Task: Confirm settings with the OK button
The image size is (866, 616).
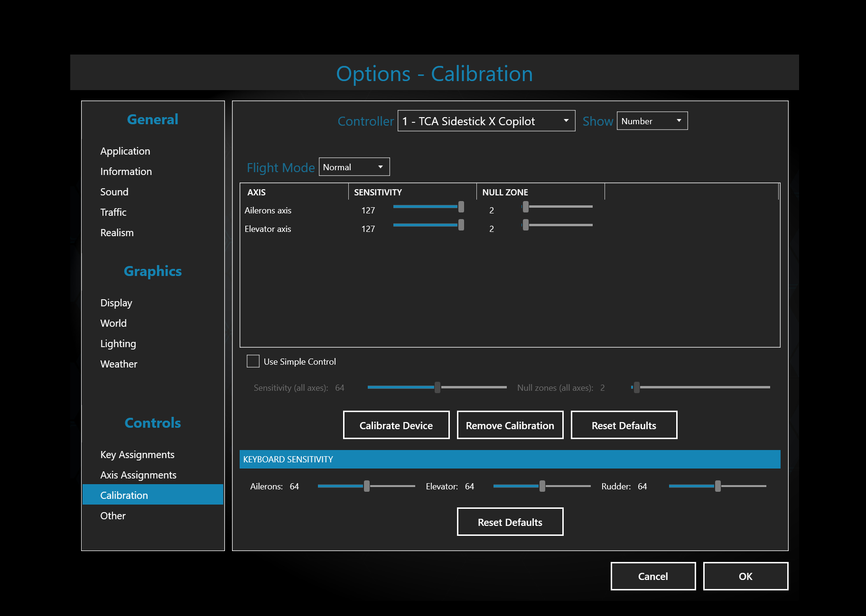Action: (745, 576)
